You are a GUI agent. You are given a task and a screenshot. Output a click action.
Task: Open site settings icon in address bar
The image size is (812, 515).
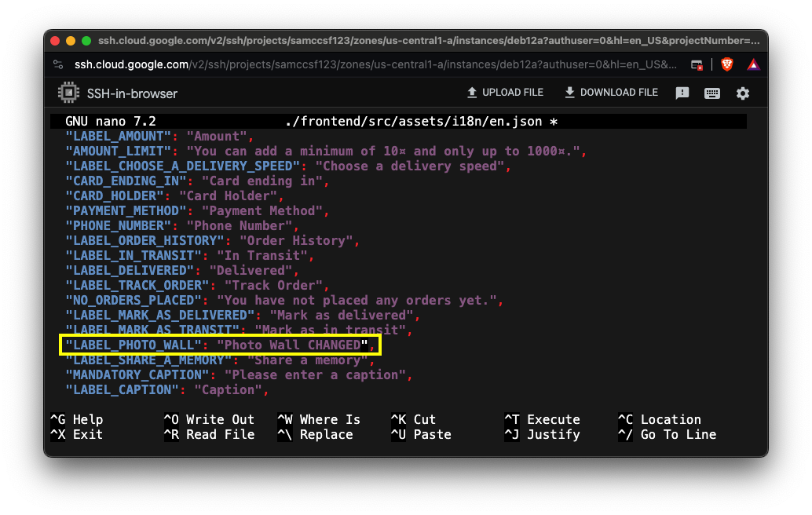58,64
